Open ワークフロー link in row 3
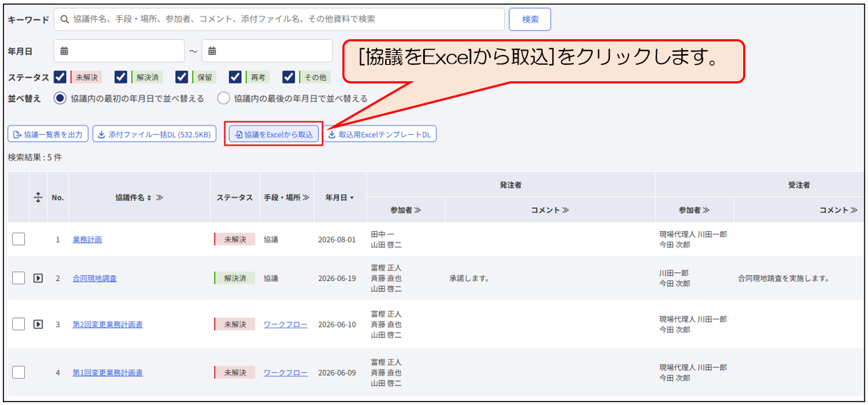 point(285,324)
